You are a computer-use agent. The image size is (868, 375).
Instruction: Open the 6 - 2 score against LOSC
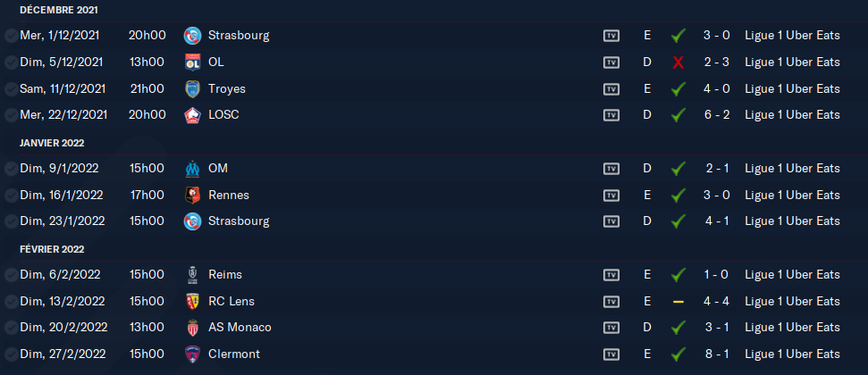coord(717,115)
